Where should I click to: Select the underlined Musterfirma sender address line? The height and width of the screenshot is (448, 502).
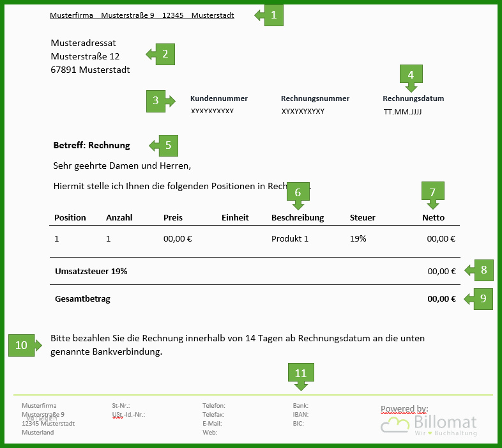pyautogui.click(x=142, y=15)
